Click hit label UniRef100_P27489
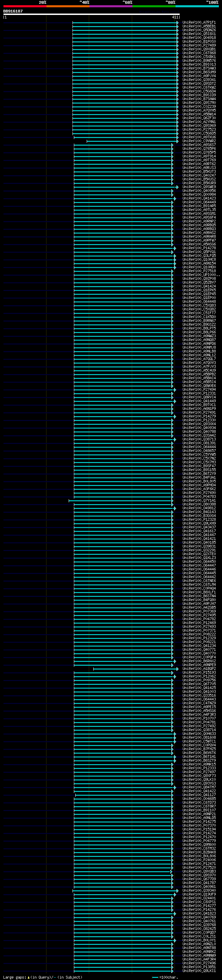This screenshot has width=222, height=980. [x=199, y=45]
